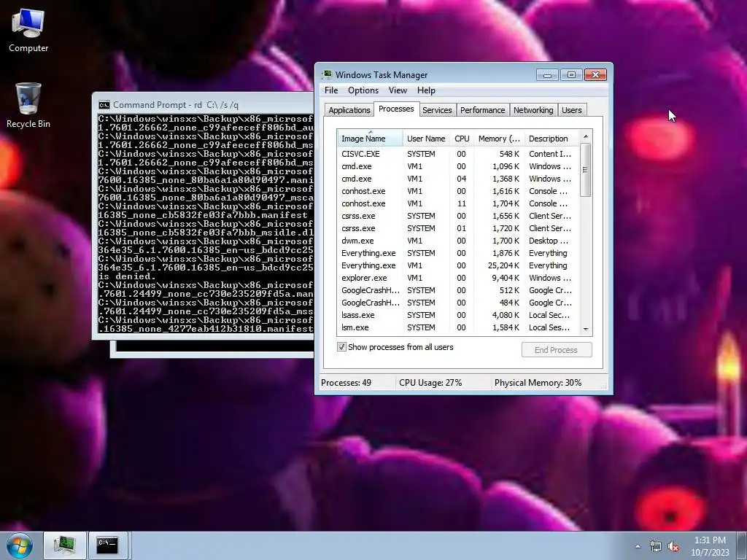The image size is (747, 560).
Task: Minimize the Windows Task Manager window
Action: click(x=547, y=75)
